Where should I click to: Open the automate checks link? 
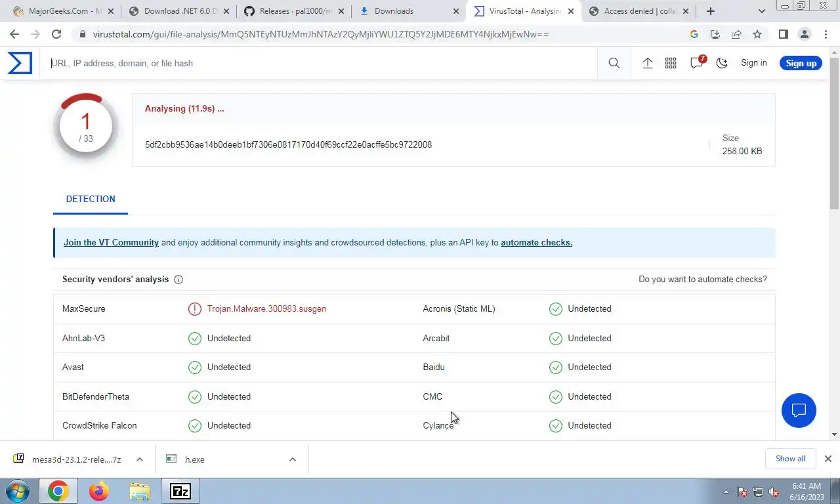[x=536, y=242]
